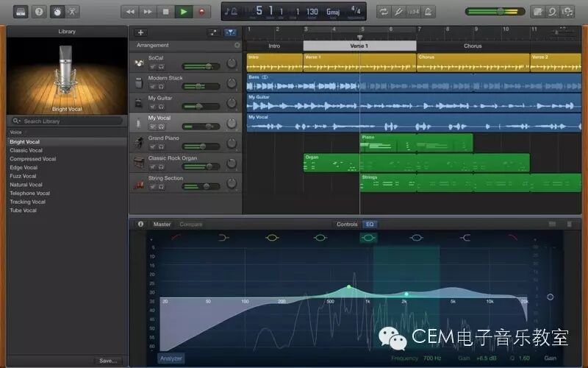Open the note pad button
Image resolution: width=588 pixels, height=368 pixels.
(x=538, y=12)
